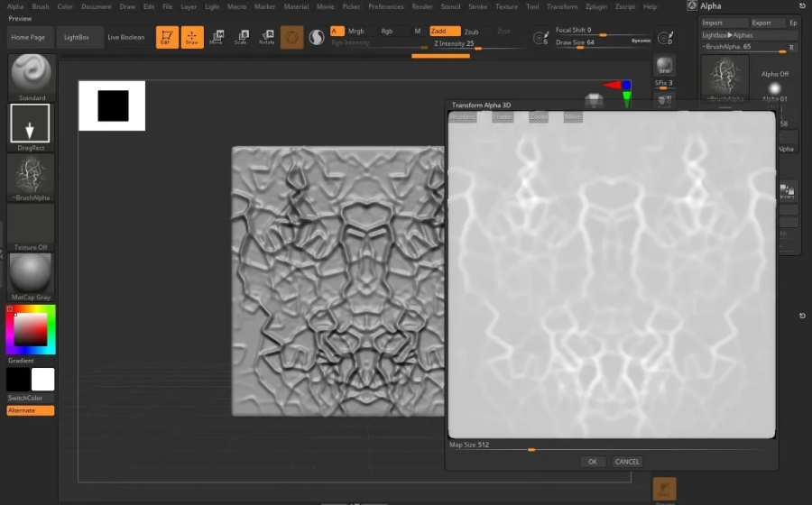Click the Frame button in alpha dialog
Screen dimensions: 812x505
[x=503, y=117]
